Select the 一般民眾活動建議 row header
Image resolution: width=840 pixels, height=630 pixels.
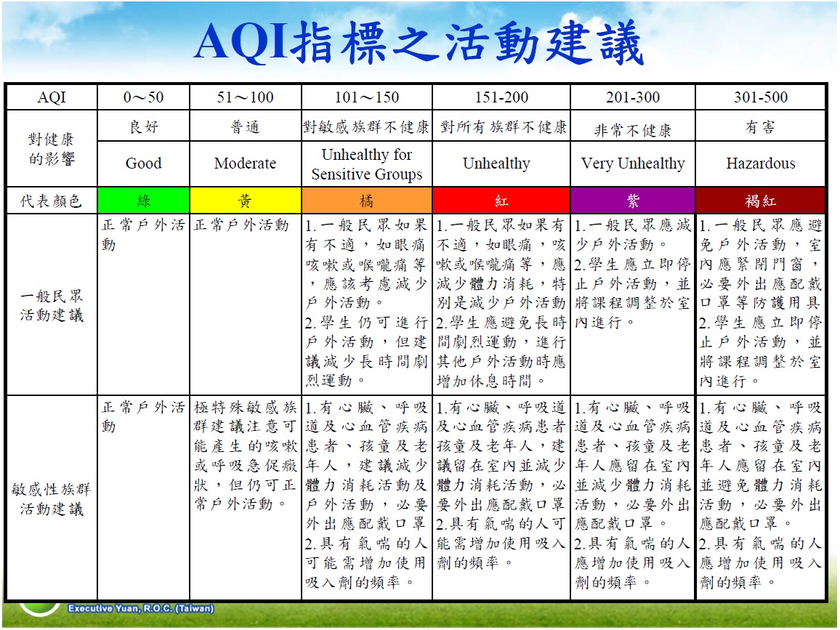(x=51, y=305)
